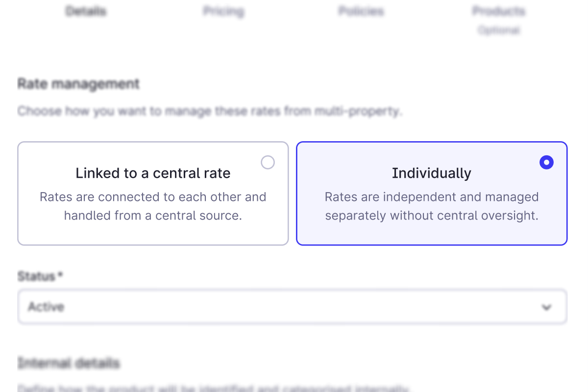
Task: Click the 'Individually' heading text
Action: (x=431, y=172)
